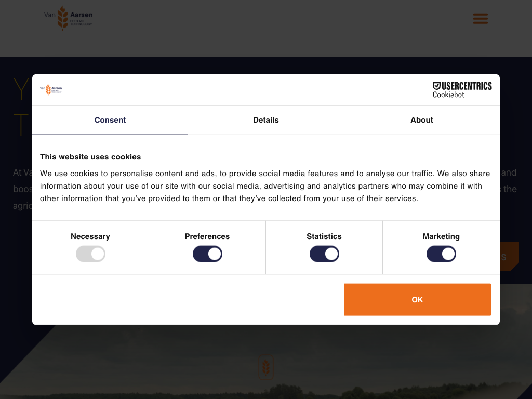
Task: Toggle the Necessary cookies switch
Action: 90,254
